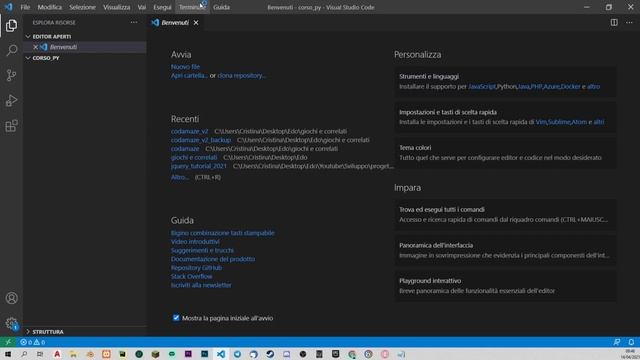Open Photoshop from the taskbar
This screenshot has width=640, height=360.
pyautogui.click(x=204, y=354)
